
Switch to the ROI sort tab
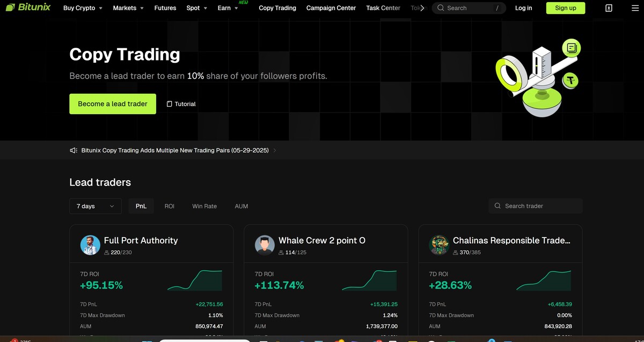pyautogui.click(x=170, y=206)
